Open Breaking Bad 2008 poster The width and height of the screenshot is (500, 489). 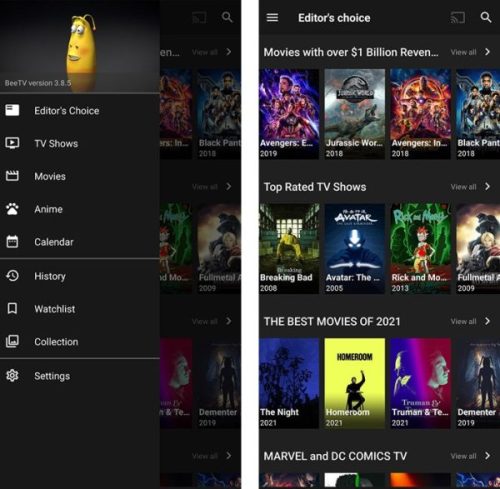[x=289, y=249]
